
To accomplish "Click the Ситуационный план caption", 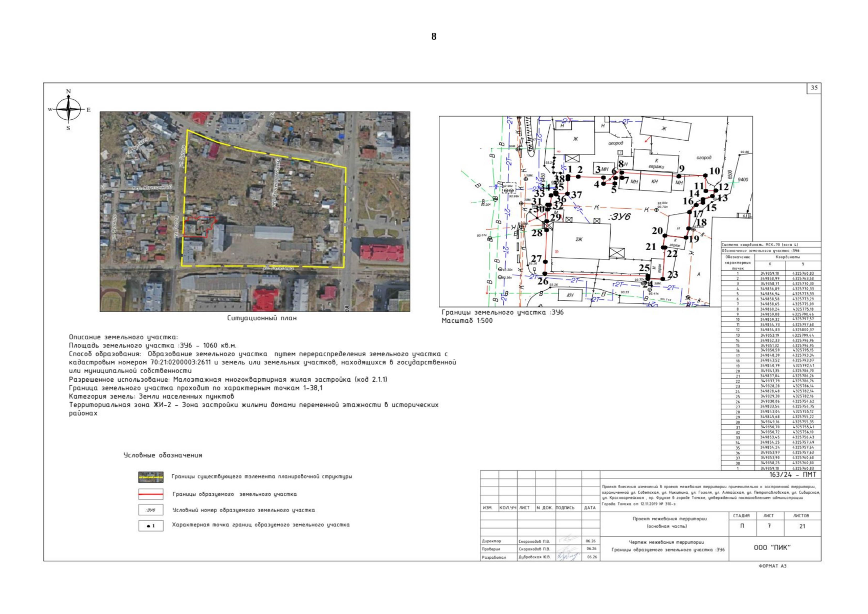I will tap(262, 318).
